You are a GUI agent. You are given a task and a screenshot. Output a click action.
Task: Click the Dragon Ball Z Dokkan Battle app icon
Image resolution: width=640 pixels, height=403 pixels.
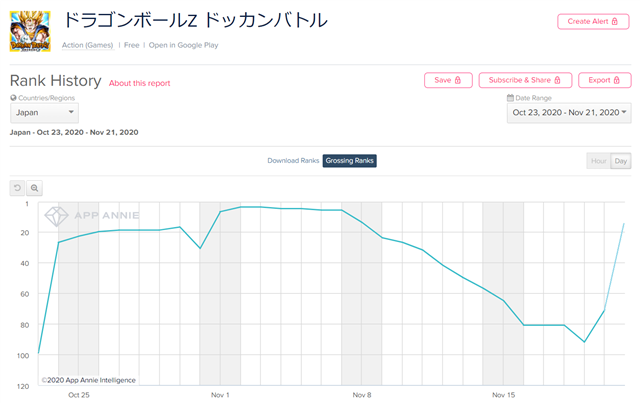[30, 31]
